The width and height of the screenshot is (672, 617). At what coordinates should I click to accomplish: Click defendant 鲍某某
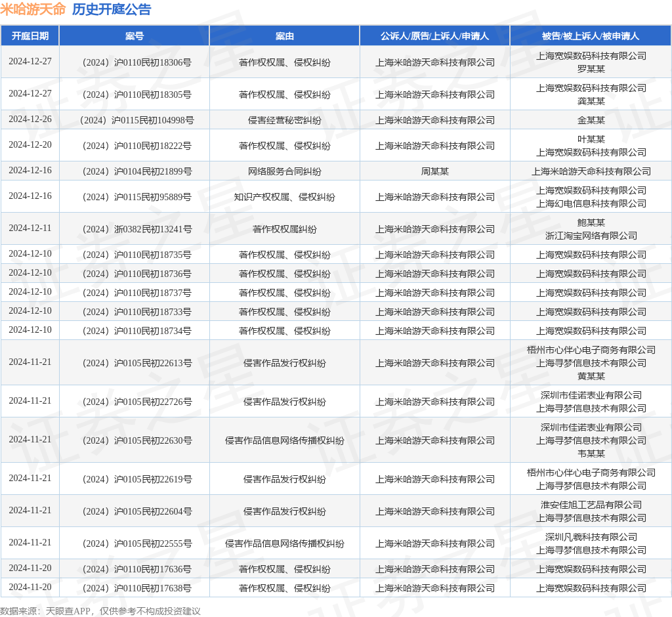pos(591,223)
